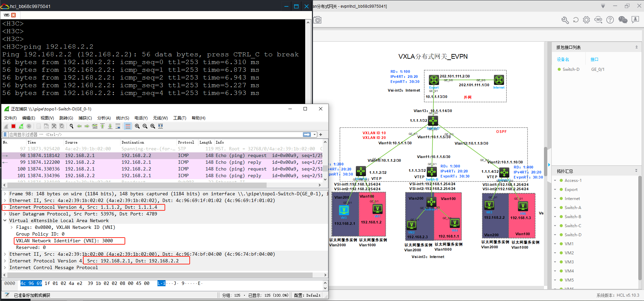Select packet 98 ICMP echo request row
Image resolution: width=644 pixels, height=301 pixels.
(x=162, y=156)
